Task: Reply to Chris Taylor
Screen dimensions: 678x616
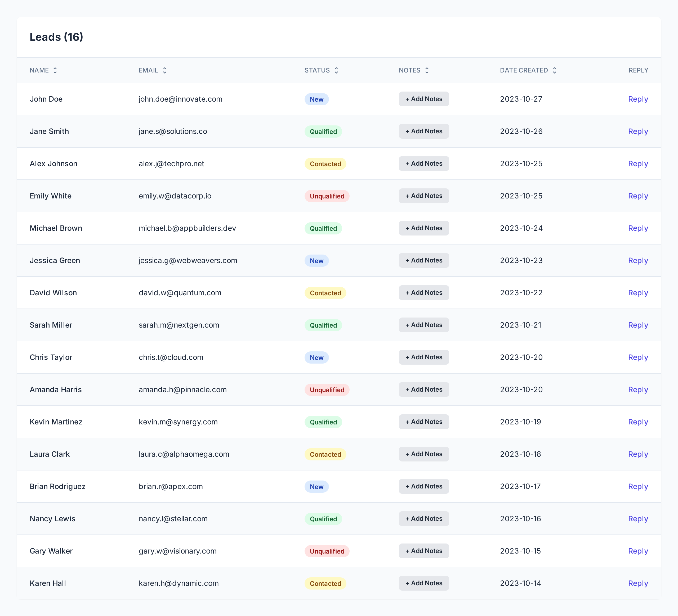Action: (x=638, y=357)
